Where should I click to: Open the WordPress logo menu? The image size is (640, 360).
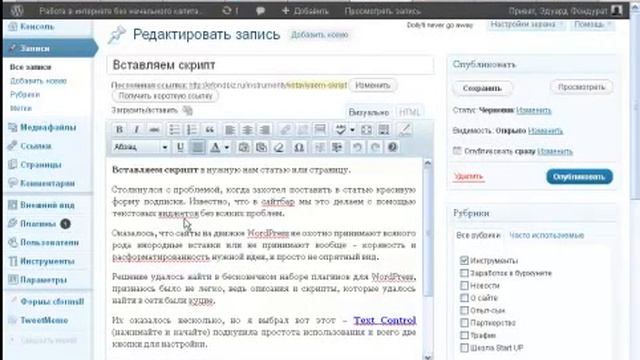(17, 11)
